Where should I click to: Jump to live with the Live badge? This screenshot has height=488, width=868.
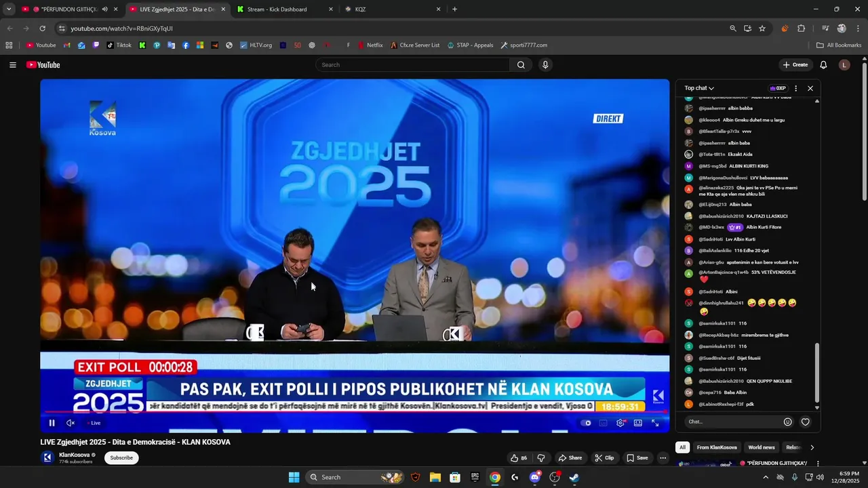[93, 423]
